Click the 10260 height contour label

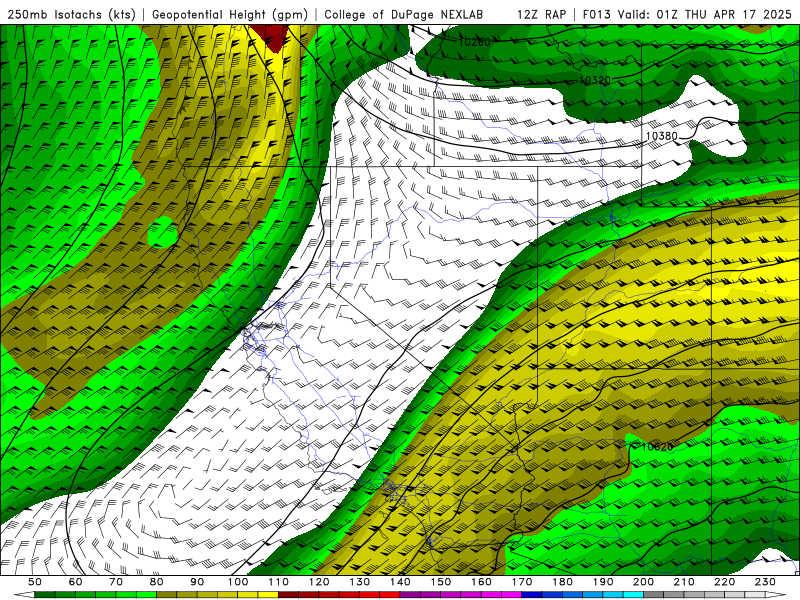point(474,42)
